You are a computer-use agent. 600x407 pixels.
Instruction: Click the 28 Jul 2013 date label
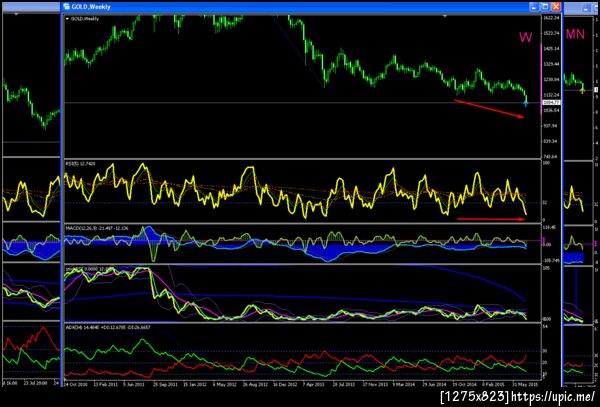344,384
